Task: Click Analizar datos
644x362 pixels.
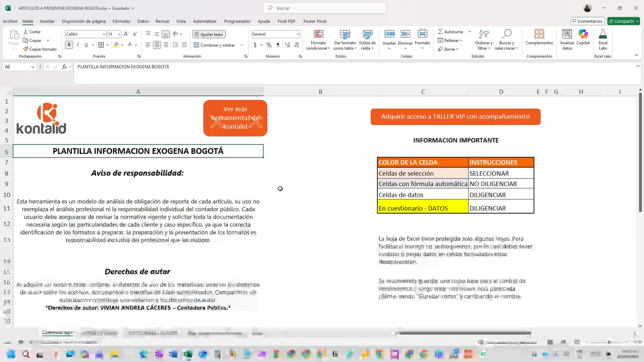Action: click(x=567, y=40)
